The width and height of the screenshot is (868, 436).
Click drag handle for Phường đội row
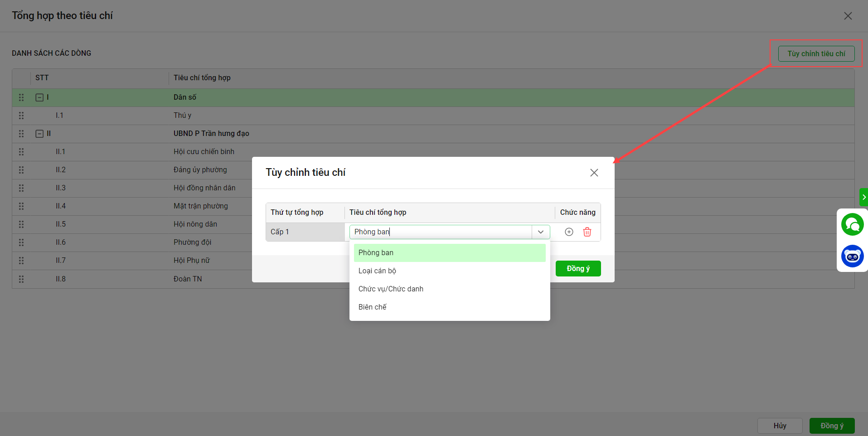click(x=21, y=242)
